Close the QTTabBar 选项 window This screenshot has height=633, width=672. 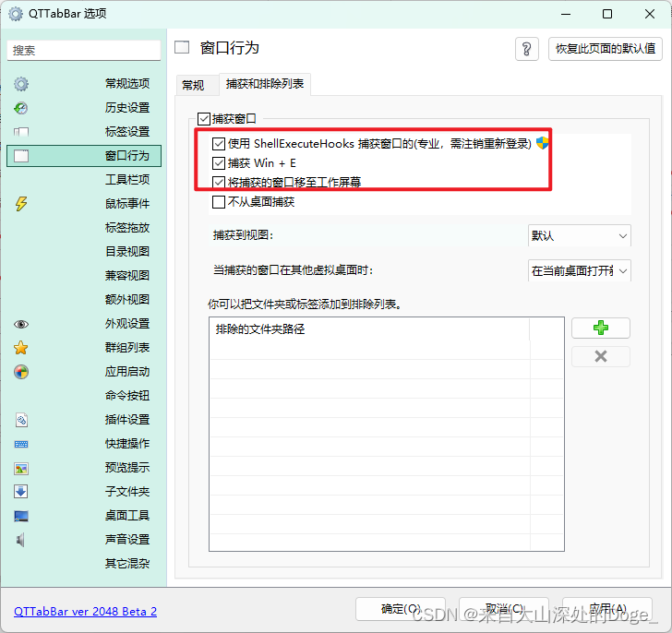(650, 14)
